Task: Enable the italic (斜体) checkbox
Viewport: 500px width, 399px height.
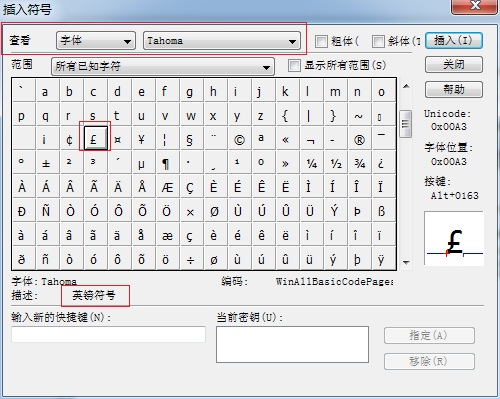Action: tap(378, 41)
